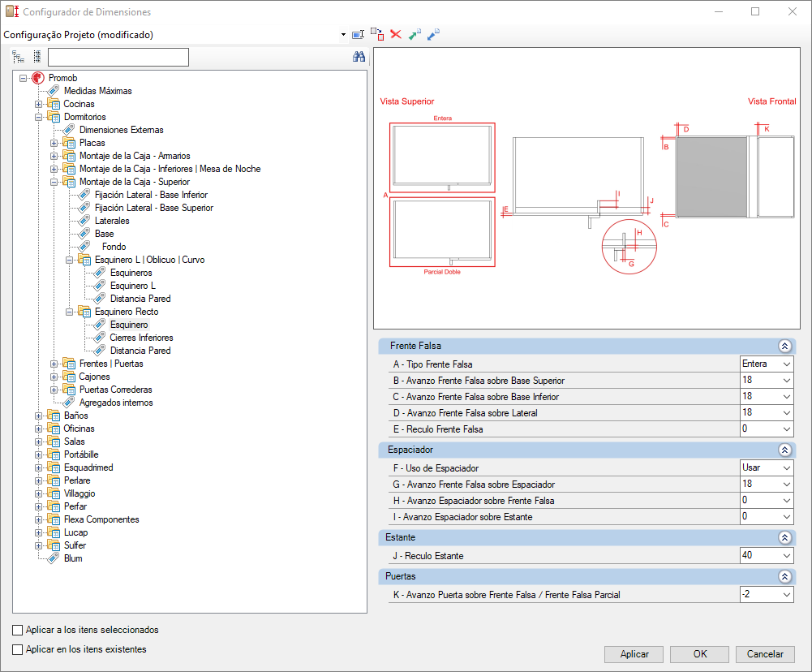Open the Reculo Estante value dropdown
The image size is (812, 672).
point(787,555)
